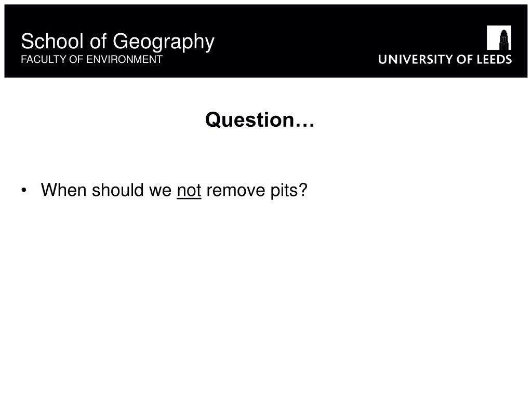Click the word 'pits?' in the bullet
This screenshot has height=399, width=532.
[x=289, y=190]
